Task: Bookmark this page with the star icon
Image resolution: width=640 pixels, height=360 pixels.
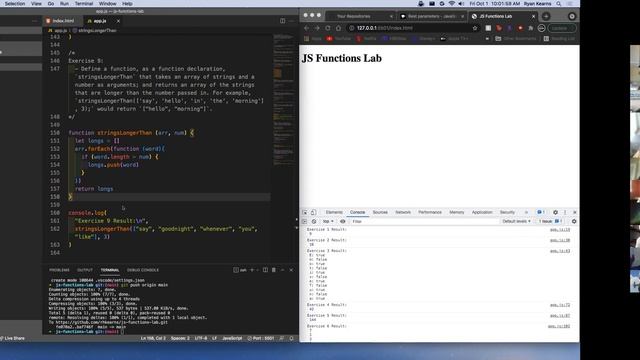Action: coord(475,28)
